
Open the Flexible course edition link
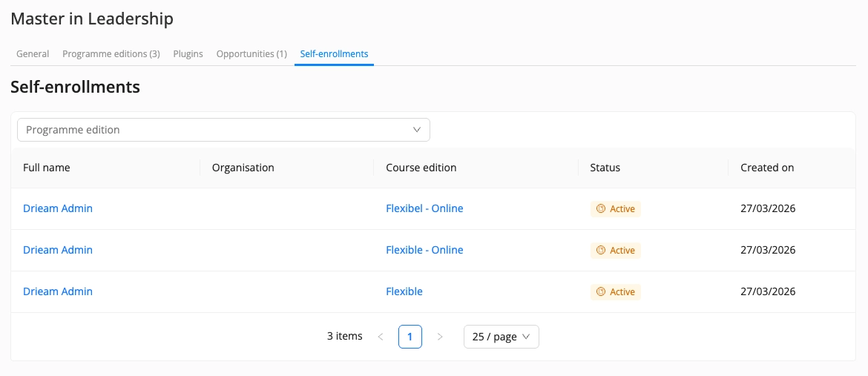[x=404, y=292]
